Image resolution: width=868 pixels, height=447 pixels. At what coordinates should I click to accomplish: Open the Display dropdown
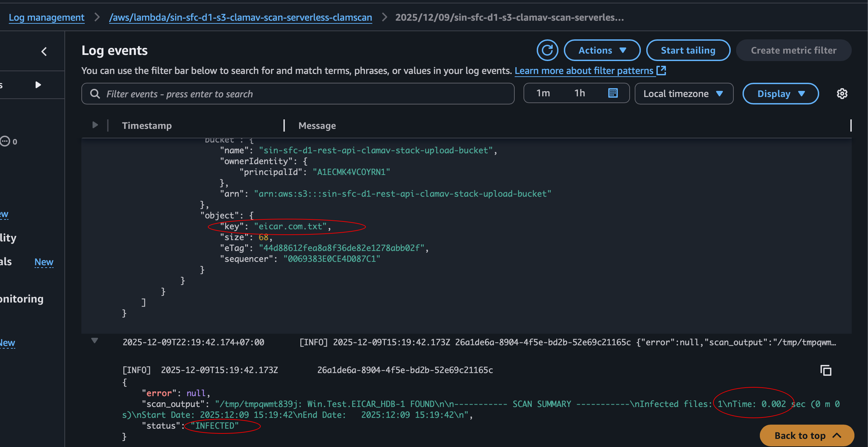781,94
